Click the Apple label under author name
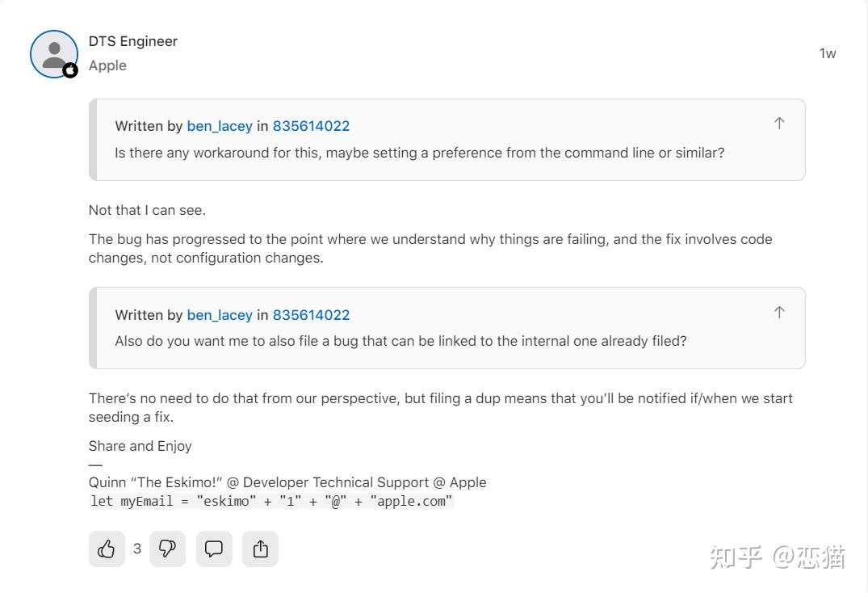The width and height of the screenshot is (868, 593). 107,65
